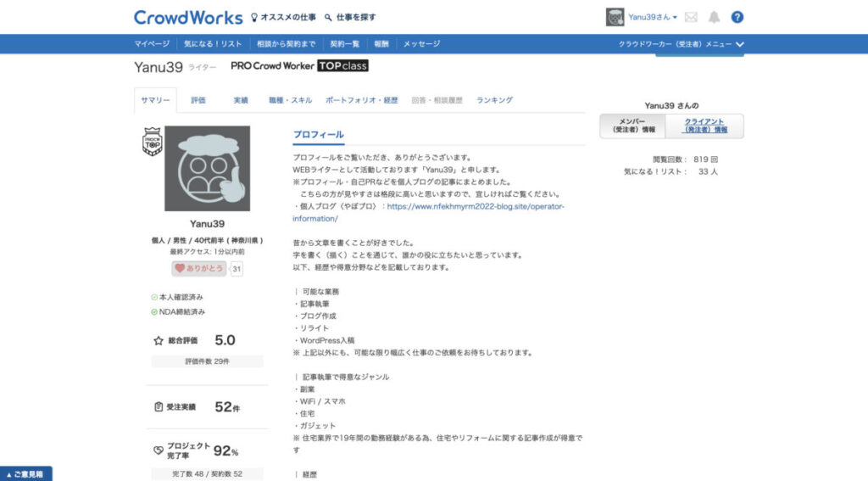Image resolution: width=868 pixels, height=481 pixels.
Task: Select メンバー（受注者）情報 toggle
Action: (x=632, y=126)
